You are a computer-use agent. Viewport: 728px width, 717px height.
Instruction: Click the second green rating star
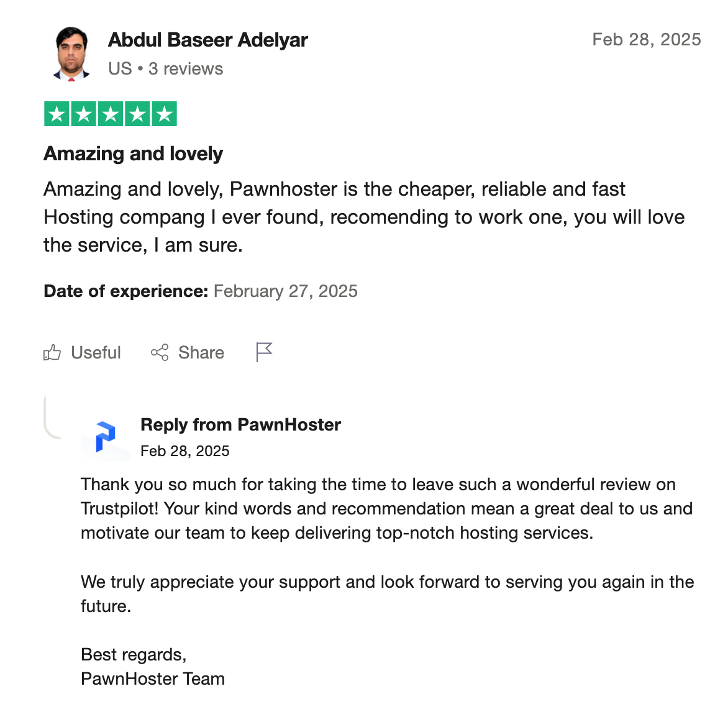click(83, 114)
